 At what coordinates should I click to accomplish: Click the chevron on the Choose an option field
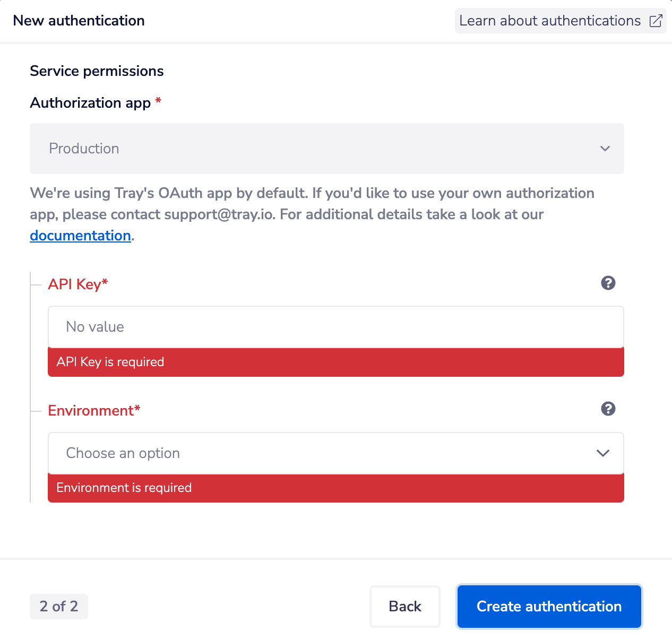click(603, 453)
